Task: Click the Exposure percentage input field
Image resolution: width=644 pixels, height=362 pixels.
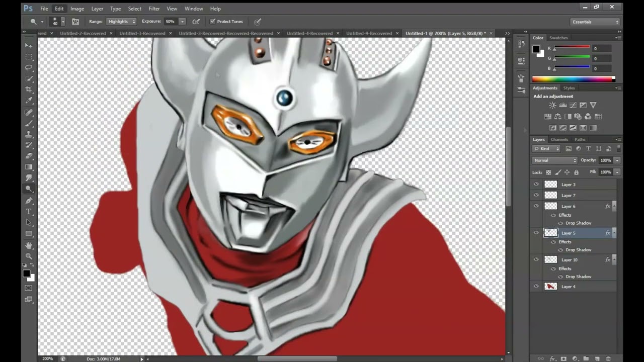Action: (x=171, y=22)
